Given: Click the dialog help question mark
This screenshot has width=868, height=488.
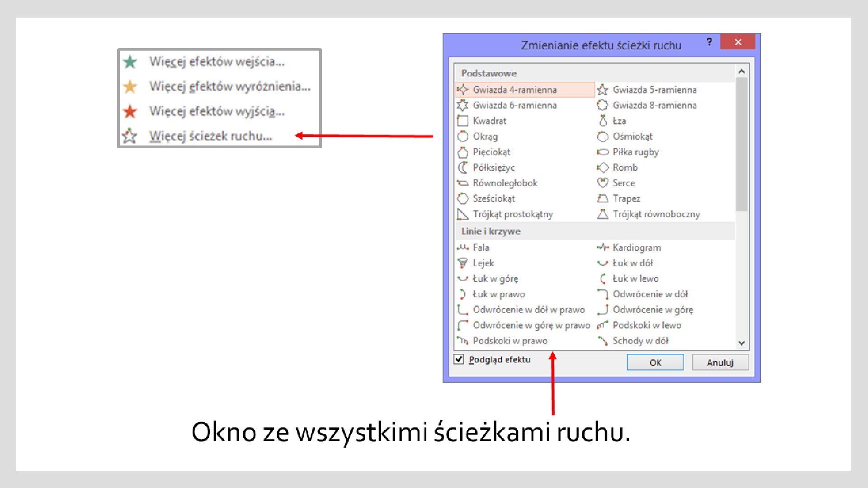Looking at the screenshot, I should pos(709,42).
